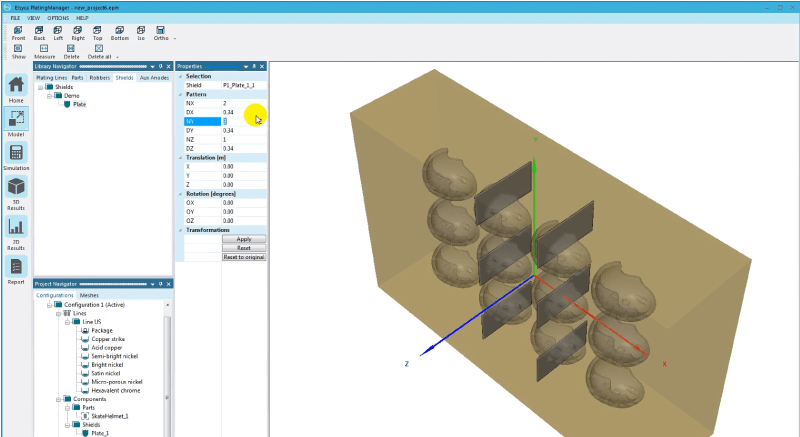This screenshot has height=437, width=800.
Task: Toggle the Show button in toolbar
Action: tap(18, 49)
